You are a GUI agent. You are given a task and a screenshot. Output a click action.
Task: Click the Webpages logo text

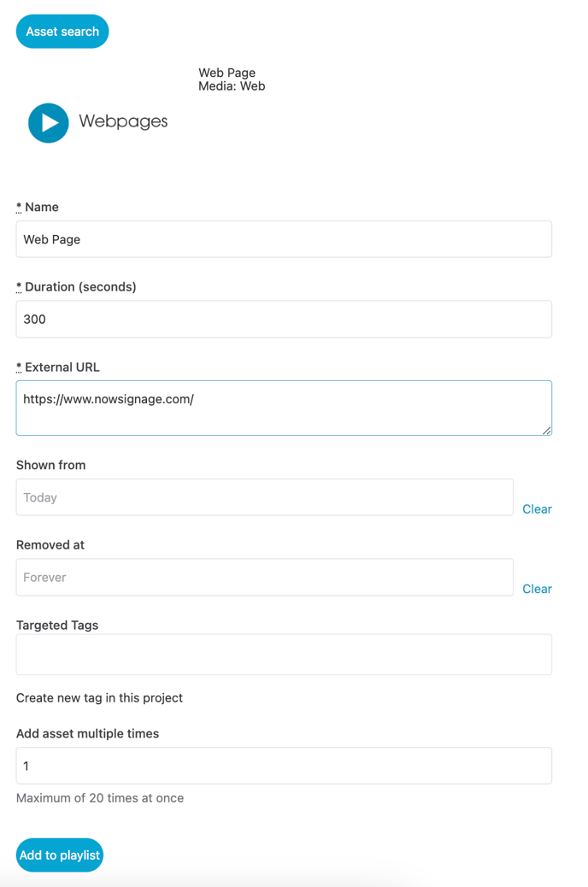click(123, 121)
